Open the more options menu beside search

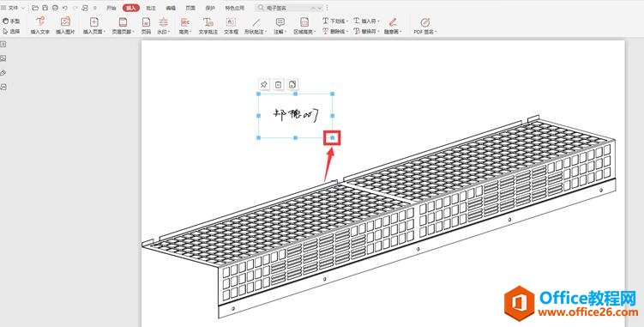point(328,8)
